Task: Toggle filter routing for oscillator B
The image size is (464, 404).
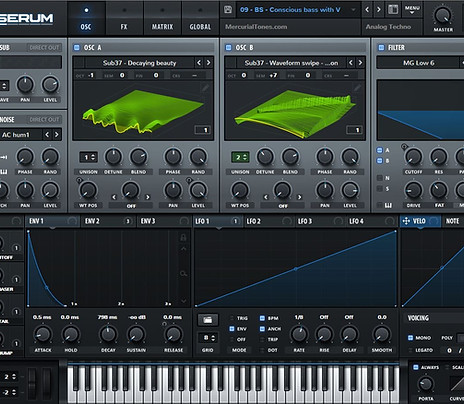Action: [x=379, y=161]
